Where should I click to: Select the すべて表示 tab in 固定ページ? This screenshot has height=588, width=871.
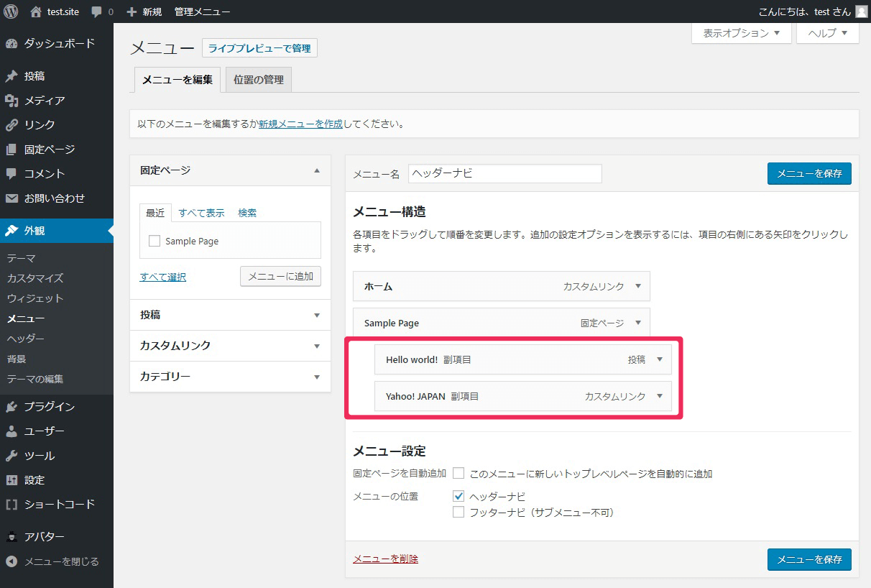point(201,213)
